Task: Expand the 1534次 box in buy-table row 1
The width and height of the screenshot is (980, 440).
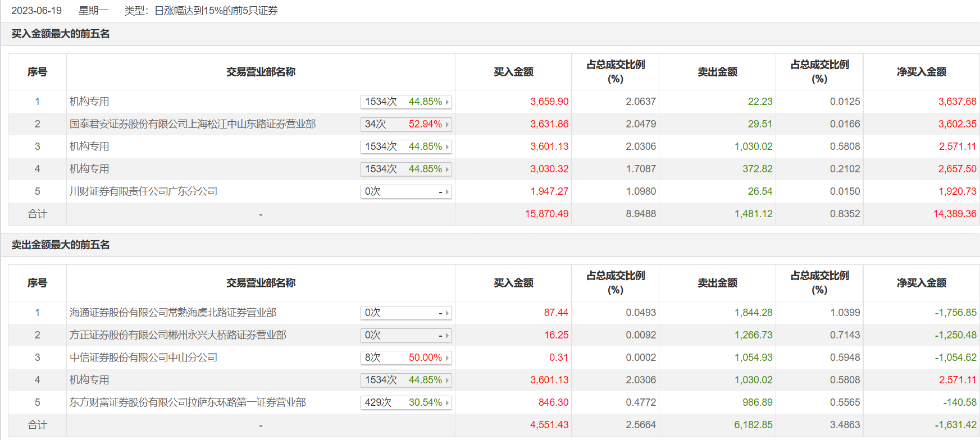Action: [x=405, y=102]
